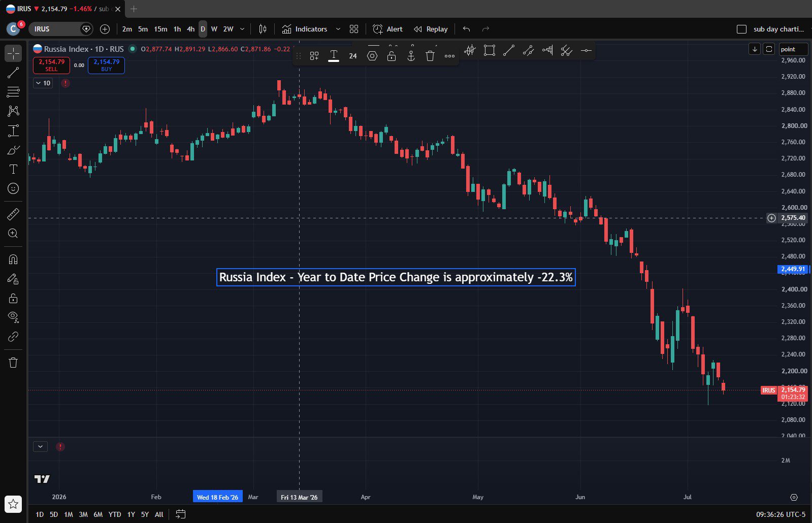The height and width of the screenshot is (523, 812).
Task: Collapse the lower pane legend chevron
Action: 40,446
